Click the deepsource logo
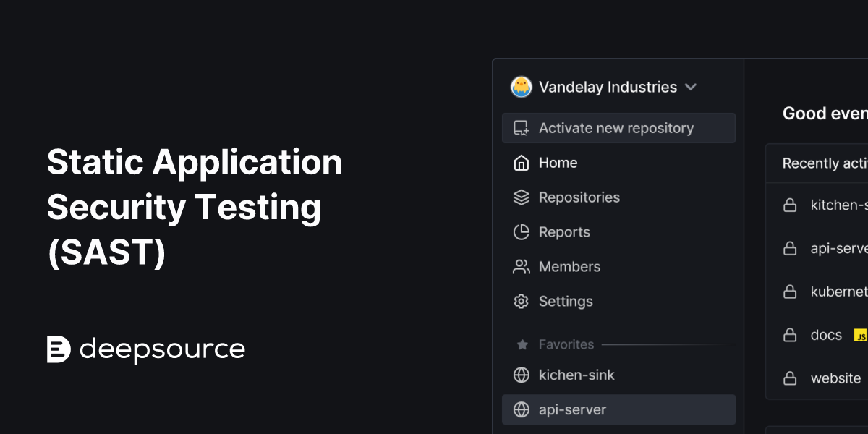Screen dimensions: 868x434 click(x=146, y=349)
